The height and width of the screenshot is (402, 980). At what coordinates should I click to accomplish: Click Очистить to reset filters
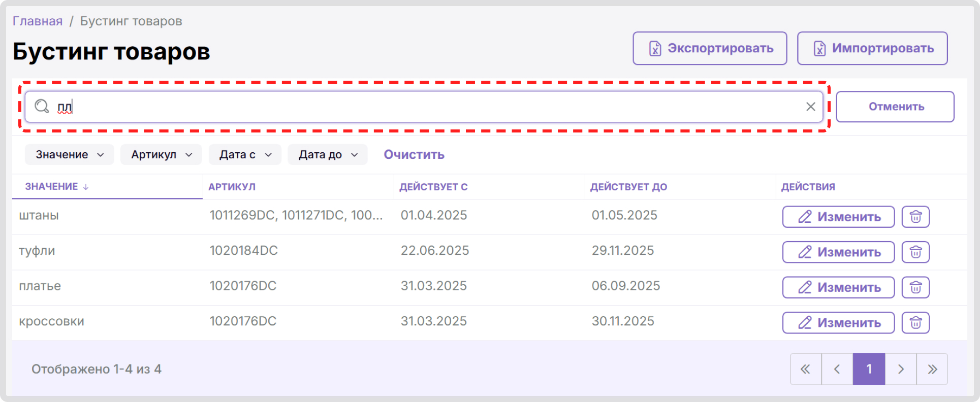414,155
